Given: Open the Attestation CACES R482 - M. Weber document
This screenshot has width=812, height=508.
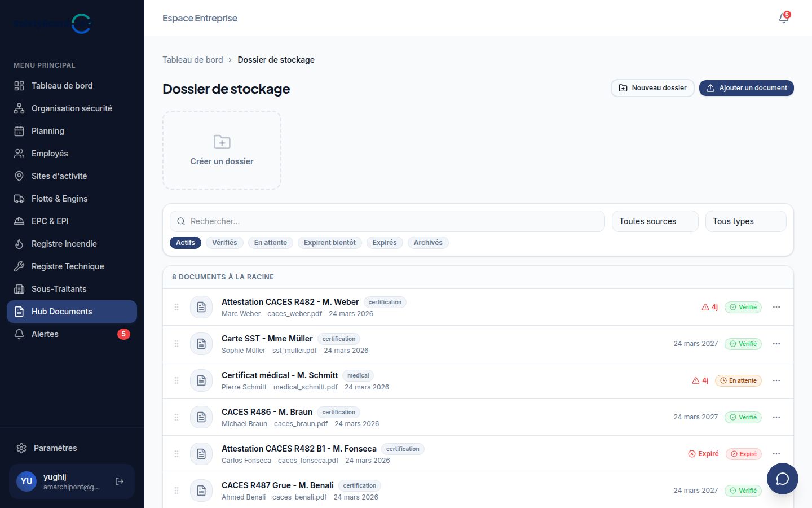Looking at the screenshot, I should click(x=290, y=302).
